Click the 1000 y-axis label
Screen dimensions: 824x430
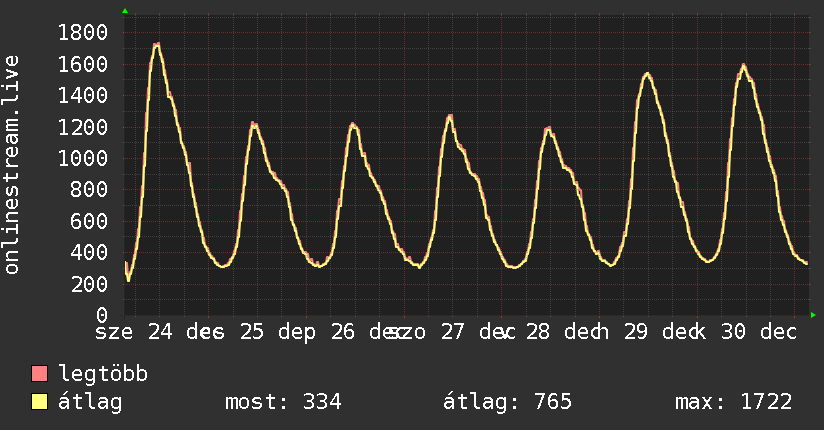[x=83, y=158]
